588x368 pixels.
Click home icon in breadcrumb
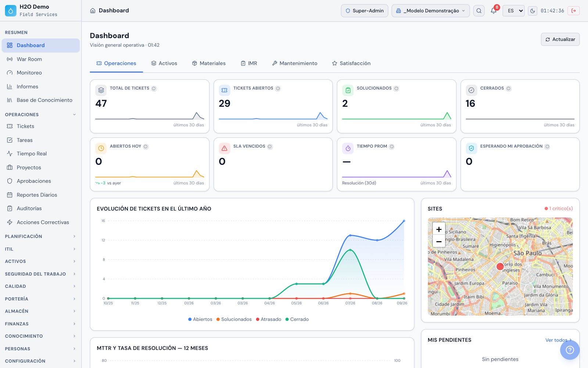coord(93,11)
